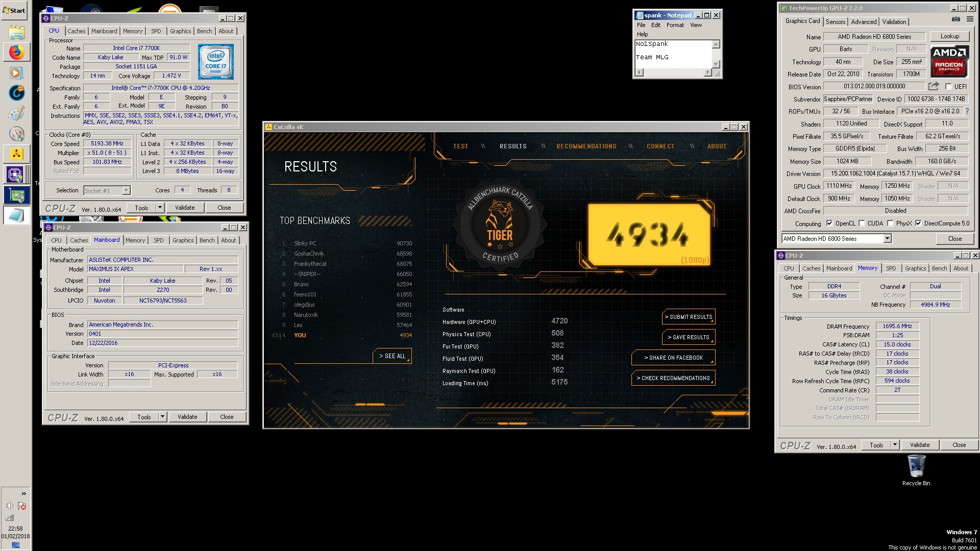The image size is (980, 551).
Task: Click the Notepad horizontal scrollbar right arrow
Action: point(707,72)
